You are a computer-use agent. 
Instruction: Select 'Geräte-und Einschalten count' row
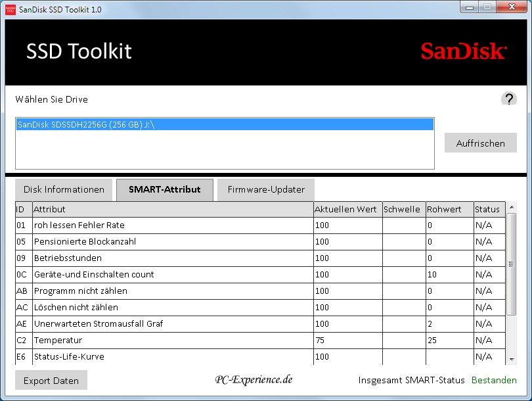click(x=260, y=274)
